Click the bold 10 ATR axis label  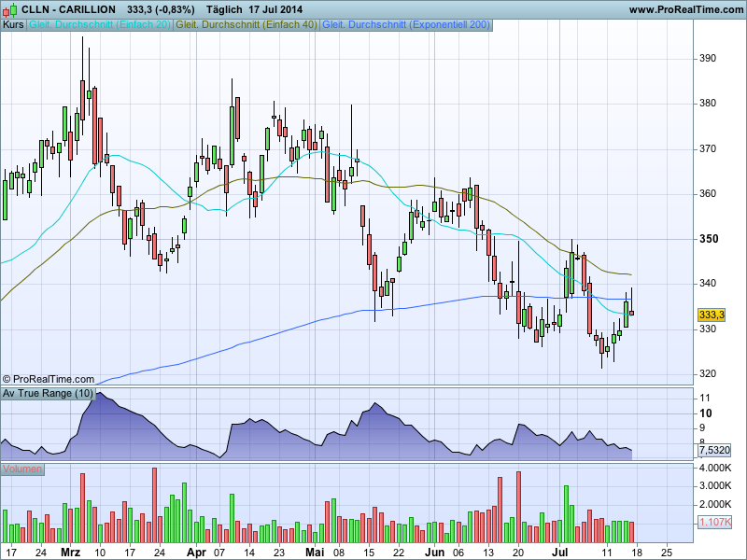(x=706, y=413)
